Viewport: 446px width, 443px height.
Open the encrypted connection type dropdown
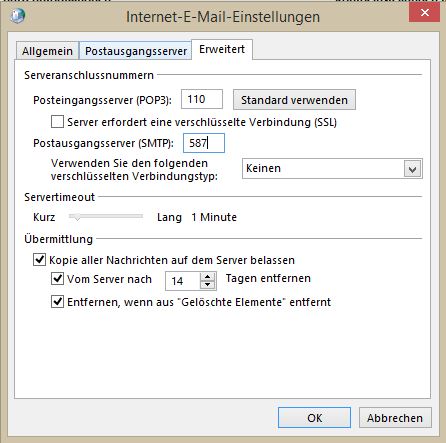coord(332,169)
